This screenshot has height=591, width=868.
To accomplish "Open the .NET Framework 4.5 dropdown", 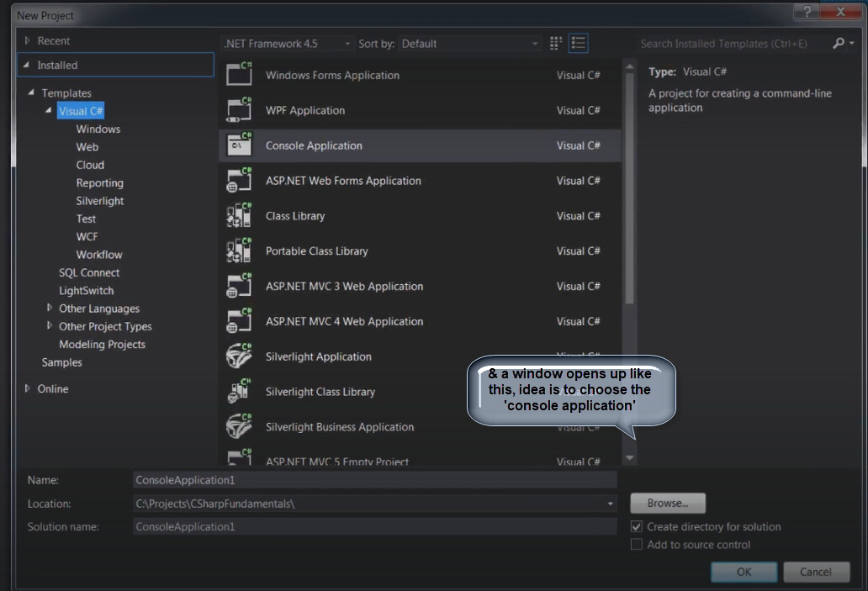I will [x=288, y=43].
